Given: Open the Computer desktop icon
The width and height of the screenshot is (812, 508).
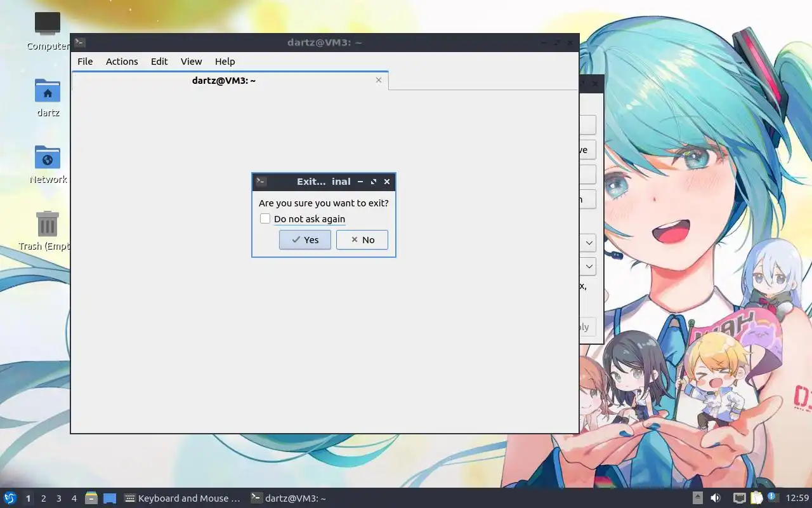Looking at the screenshot, I should tap(48, 30).
